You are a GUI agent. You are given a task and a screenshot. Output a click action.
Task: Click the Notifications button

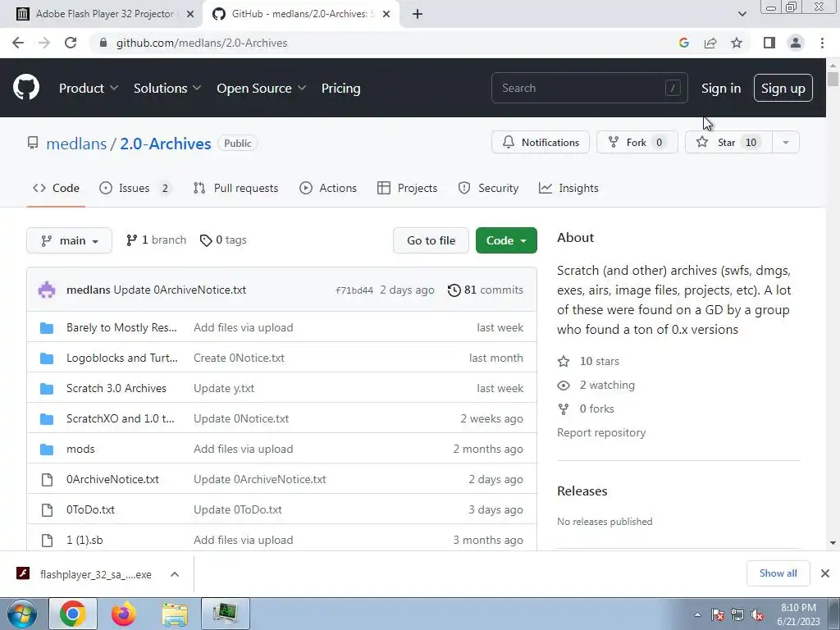(x=540, y=143)
